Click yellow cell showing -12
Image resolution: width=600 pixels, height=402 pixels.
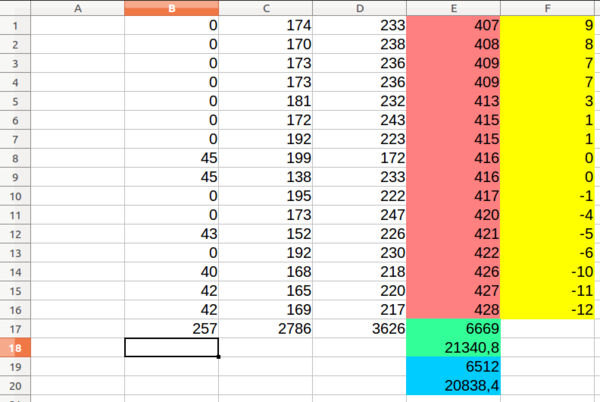[x=548, y=310]
